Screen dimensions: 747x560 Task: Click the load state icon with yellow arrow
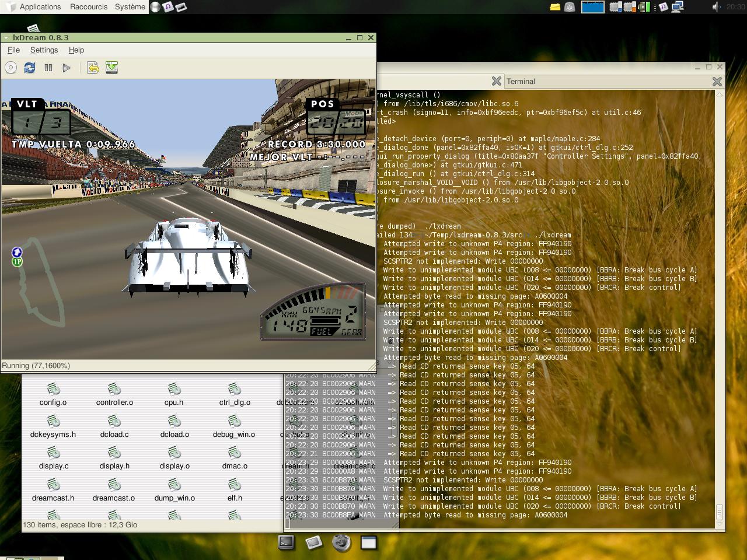tap(93, 68)
